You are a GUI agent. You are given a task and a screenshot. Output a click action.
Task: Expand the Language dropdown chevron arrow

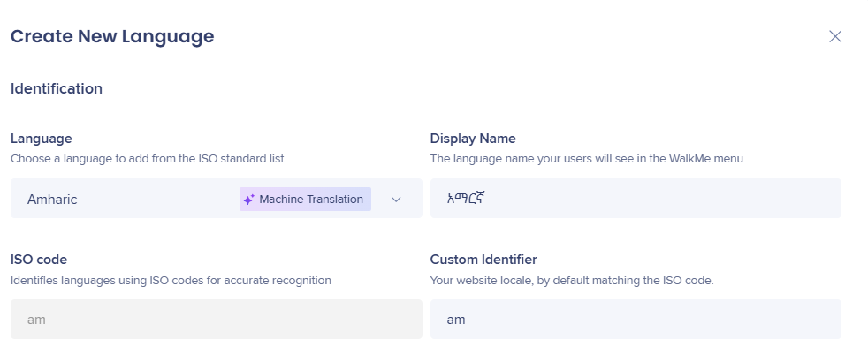(x=396, y=200)
